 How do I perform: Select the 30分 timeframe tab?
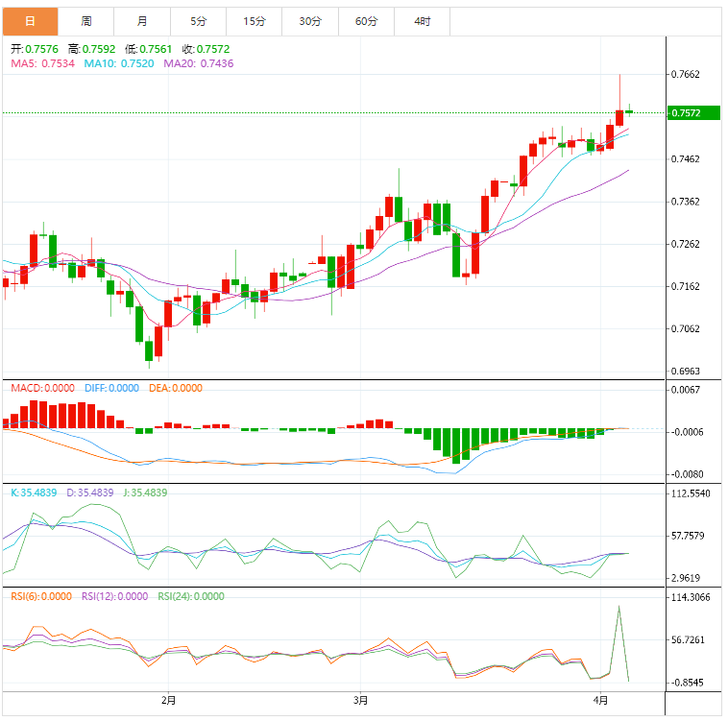click(x=309, y=20)
